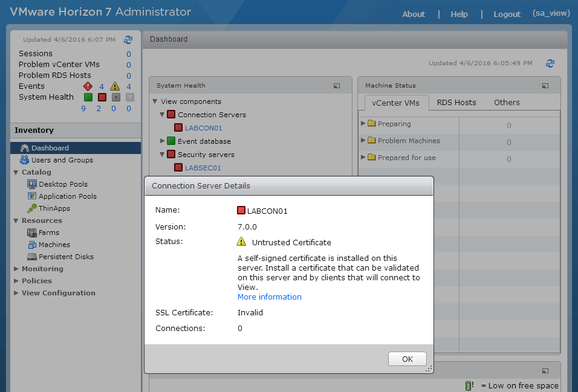
Task: Click red status icon beside LABSEC01
Action: 178,168
